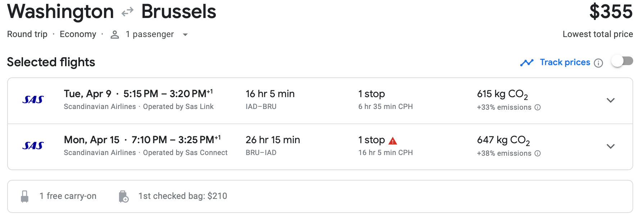The image size is (644, 218).
Task: Expand the Tue, Apr 9 flight details
Action: (x=610, y=100)
